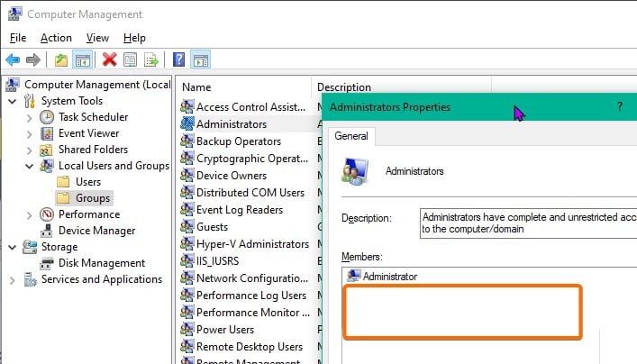Click the Properties toolbar icon
This screenshot has width=637, height=364.
130,60
